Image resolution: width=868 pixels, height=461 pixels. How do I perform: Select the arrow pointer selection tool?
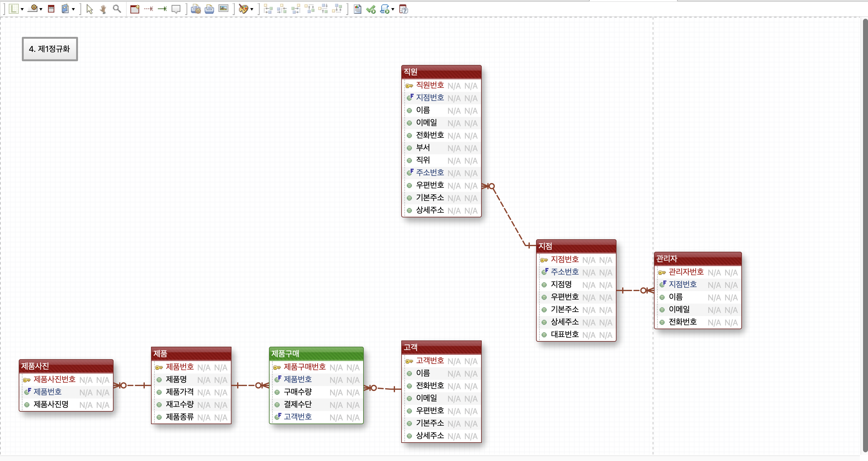[90, 9]
